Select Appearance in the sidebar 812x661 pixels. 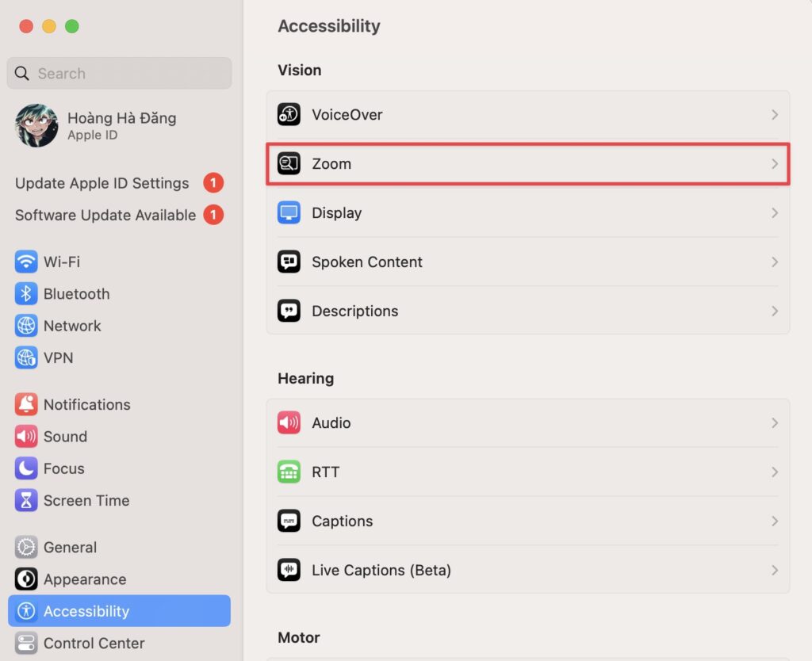pos(119,579)
